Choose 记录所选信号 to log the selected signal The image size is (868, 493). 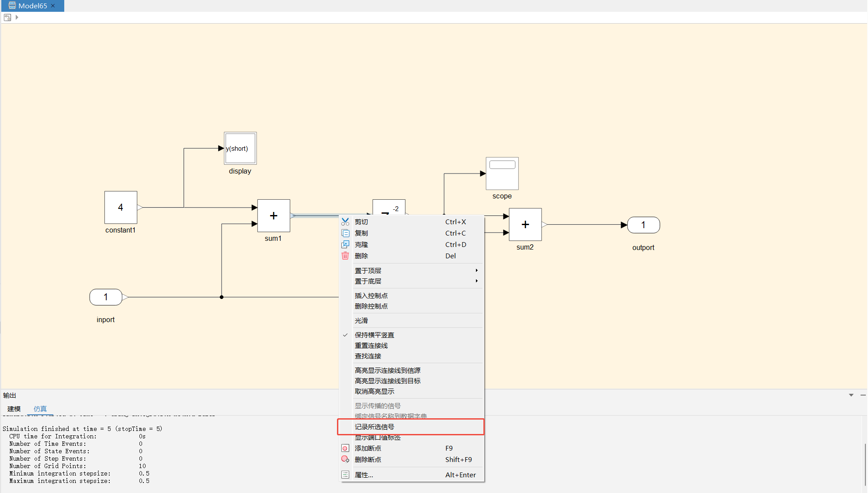pyautogui.click(x=411, y=427)
